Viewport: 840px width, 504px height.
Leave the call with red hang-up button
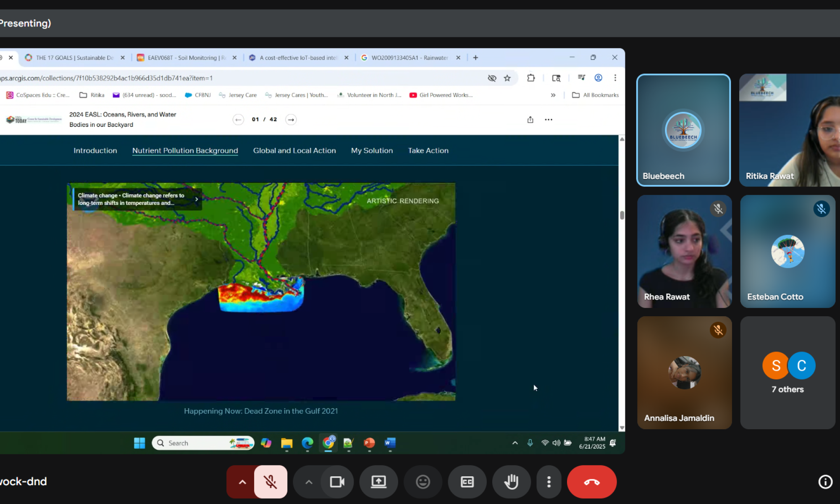tap(591, 482)
